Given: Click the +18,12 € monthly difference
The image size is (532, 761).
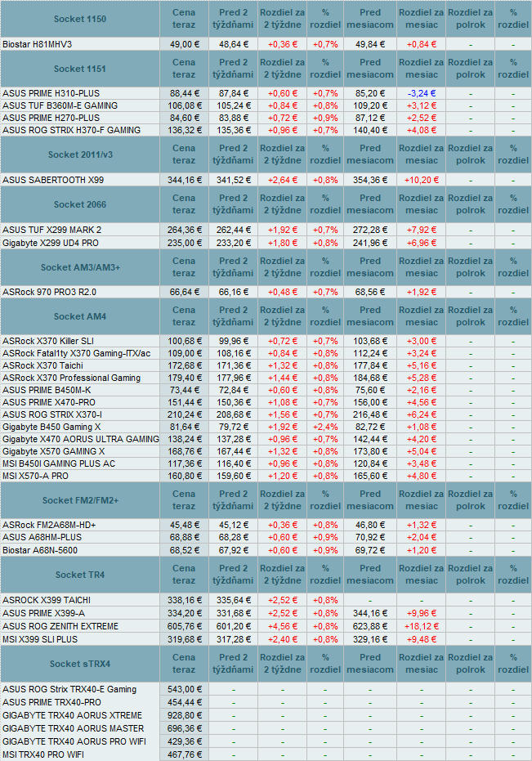Looking at the screenshot, I should (422, 627).
